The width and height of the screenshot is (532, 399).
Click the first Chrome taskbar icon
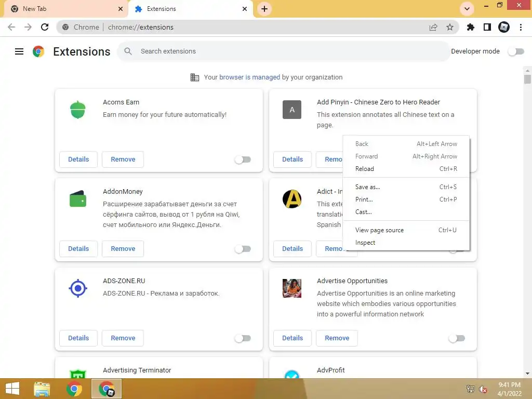coord(74,389)
